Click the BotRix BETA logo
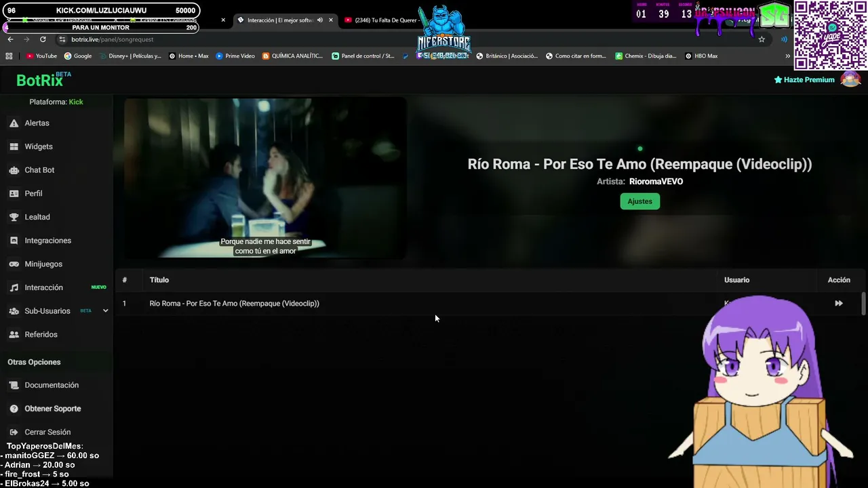Image resolution: width=868 pixels, height=488 pixels. pos(43,80)
